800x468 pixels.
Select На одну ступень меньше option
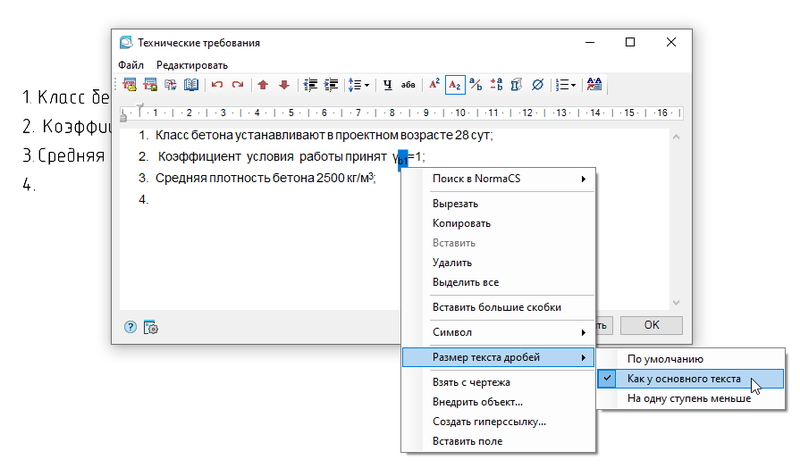pos(691,399)
